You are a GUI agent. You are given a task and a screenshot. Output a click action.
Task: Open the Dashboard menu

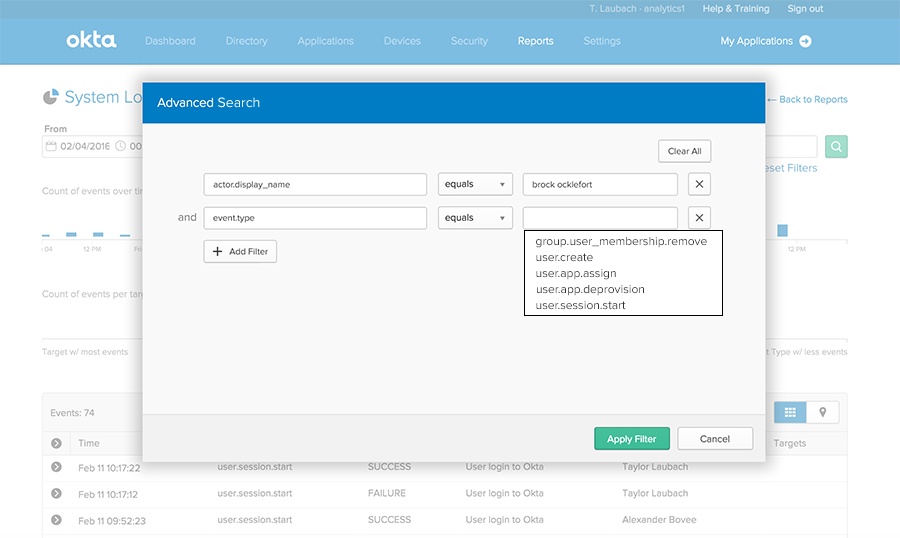point(170,41)
